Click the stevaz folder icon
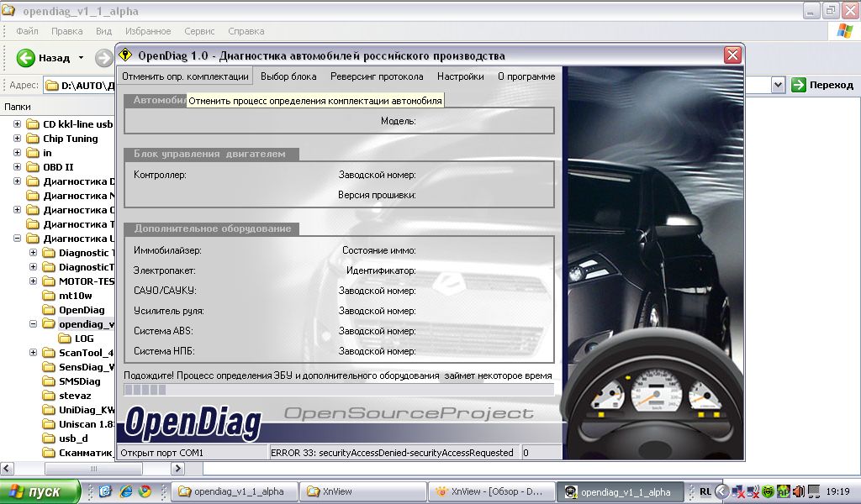 (49, 396)
